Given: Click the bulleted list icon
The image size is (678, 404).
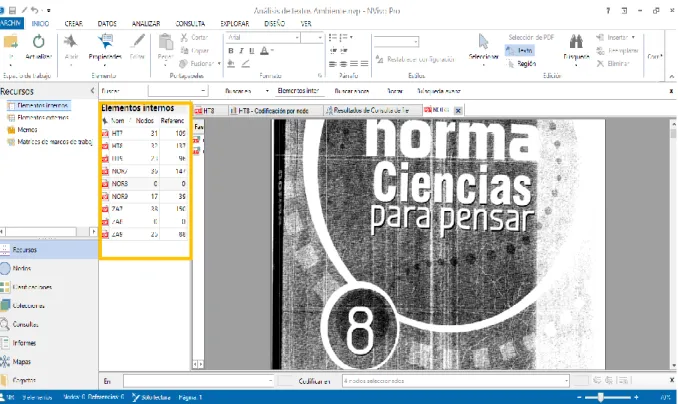Looking at the screenshot, I should coord(333,37).
